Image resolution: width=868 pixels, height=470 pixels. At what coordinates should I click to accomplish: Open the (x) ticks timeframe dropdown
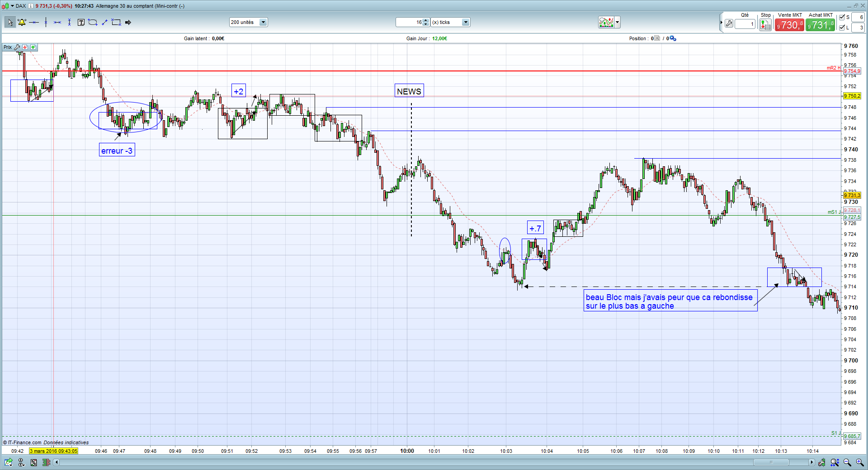450,22
